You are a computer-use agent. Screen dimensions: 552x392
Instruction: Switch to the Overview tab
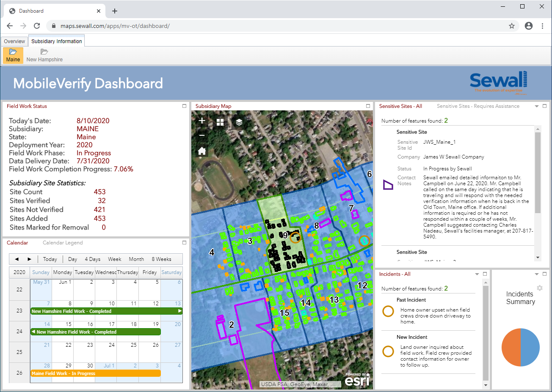[x=14, y=41]
